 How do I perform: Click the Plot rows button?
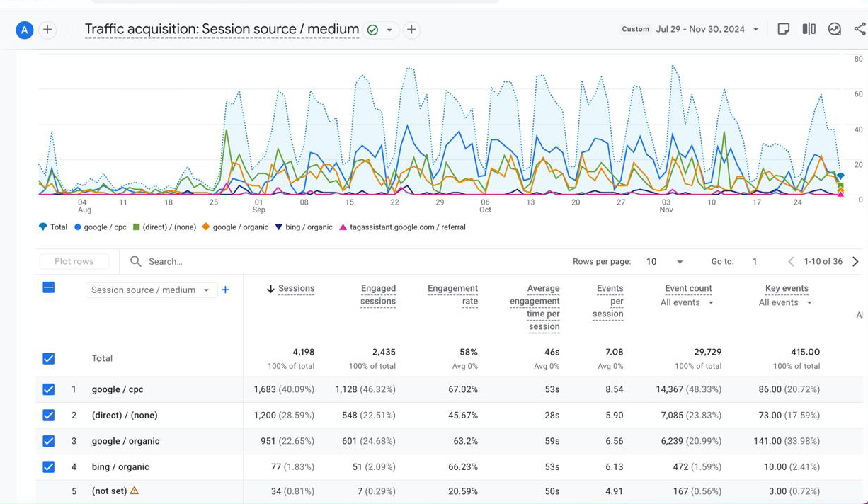pyautogui.click(x=74, y=261)
